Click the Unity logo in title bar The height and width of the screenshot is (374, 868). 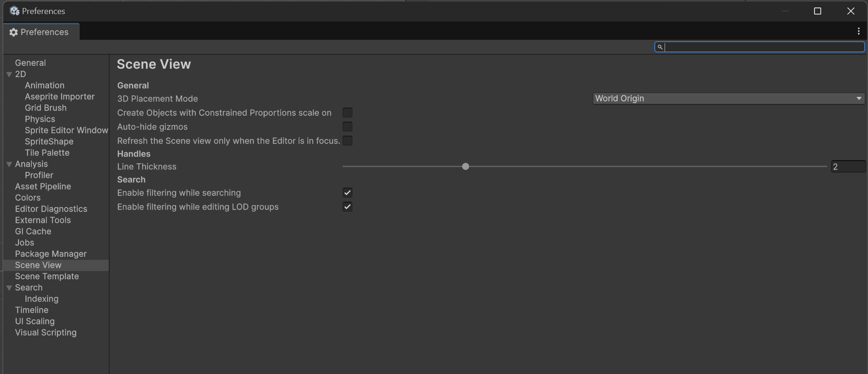[x=15, y=11]
